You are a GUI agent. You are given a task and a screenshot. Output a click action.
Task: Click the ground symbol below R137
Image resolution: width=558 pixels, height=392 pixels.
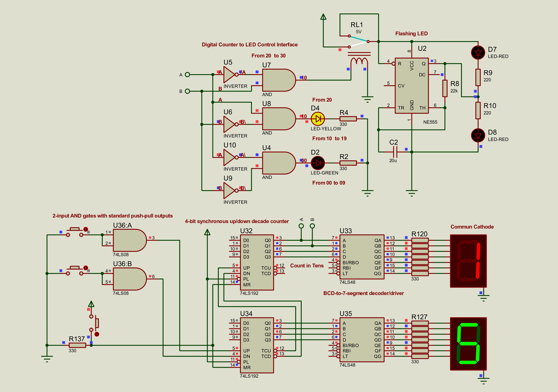47,359
